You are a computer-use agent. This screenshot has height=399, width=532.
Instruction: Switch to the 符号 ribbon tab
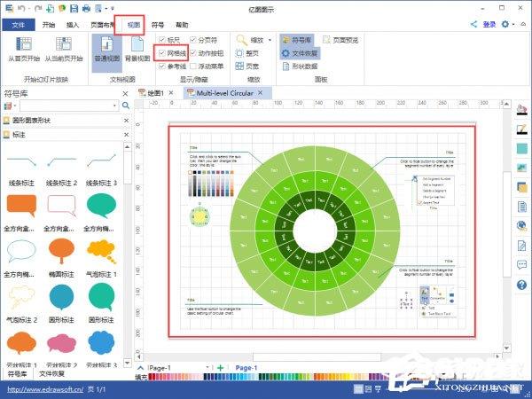click(158, 25)
